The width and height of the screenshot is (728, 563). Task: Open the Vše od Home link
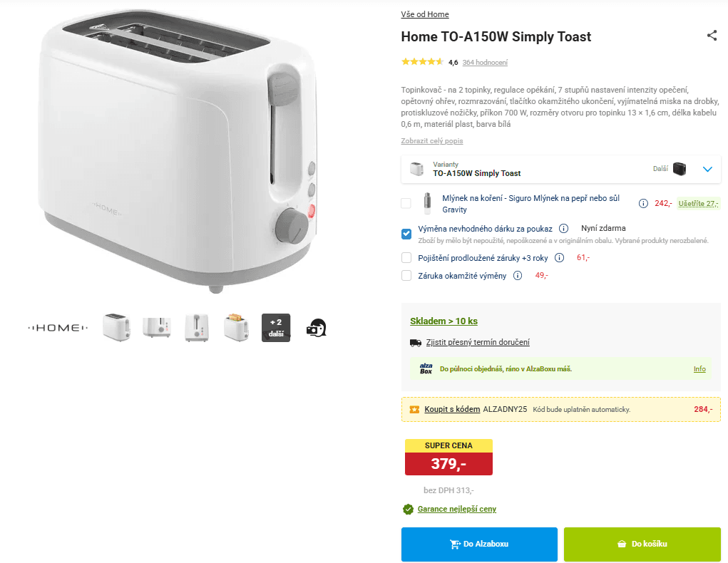point(425,14)
